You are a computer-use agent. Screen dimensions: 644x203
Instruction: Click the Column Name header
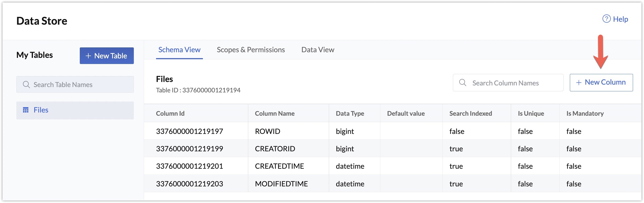[x=275, y=114]
